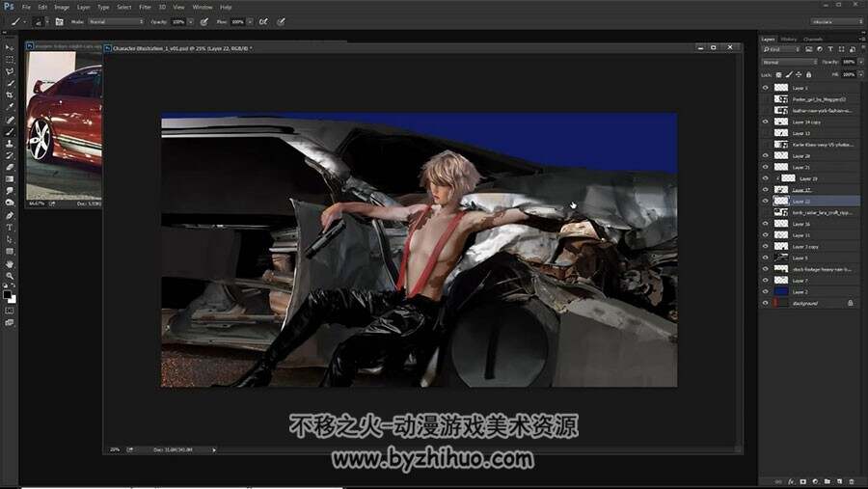Click the Layer 2 blue thumbnail

(x=781, y=291)
